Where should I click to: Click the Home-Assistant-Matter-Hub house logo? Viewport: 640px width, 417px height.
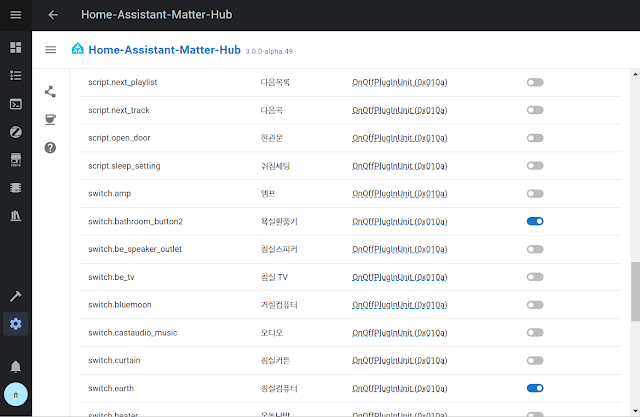pos(78,49)
